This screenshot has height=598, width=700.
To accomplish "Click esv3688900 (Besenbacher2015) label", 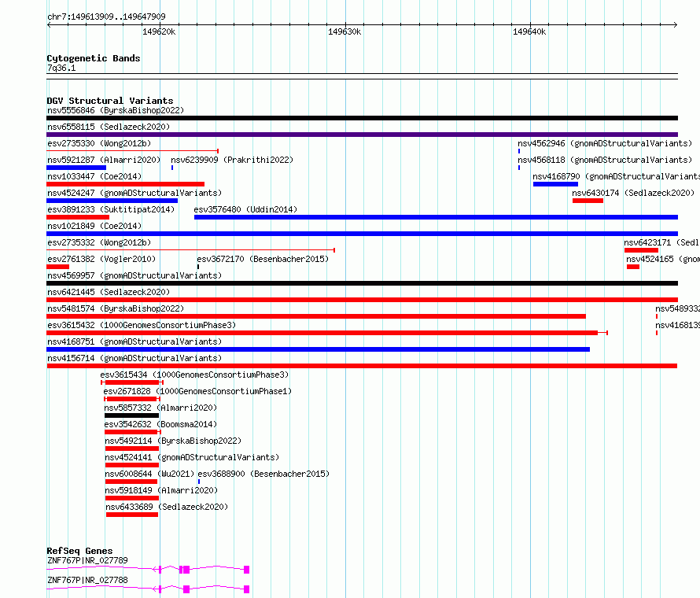I will pyautogui.click(x=263, y=474).
